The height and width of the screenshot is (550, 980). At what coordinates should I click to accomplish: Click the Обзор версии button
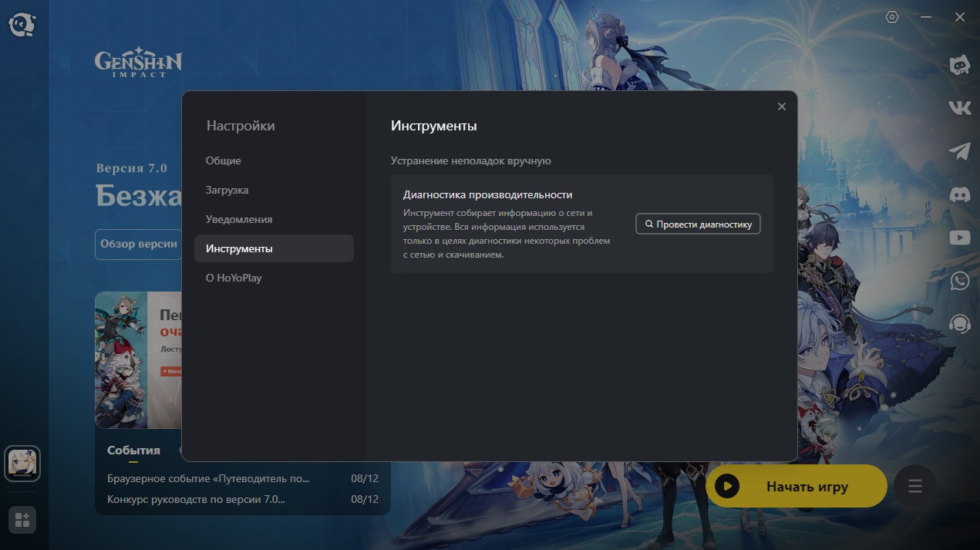coord(139,244)
